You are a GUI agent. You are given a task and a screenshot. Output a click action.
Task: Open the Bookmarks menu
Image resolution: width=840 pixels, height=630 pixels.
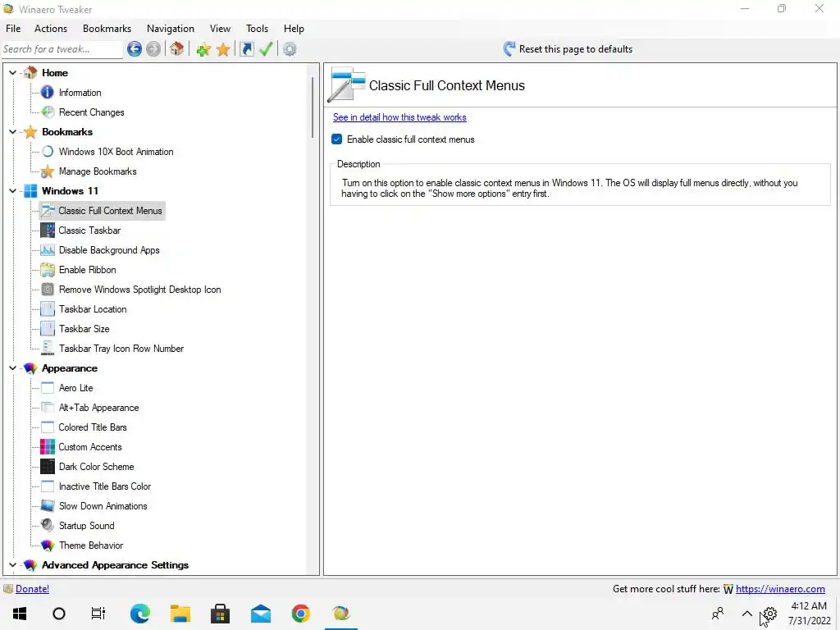pyautogui.click(x=107, y=29)
